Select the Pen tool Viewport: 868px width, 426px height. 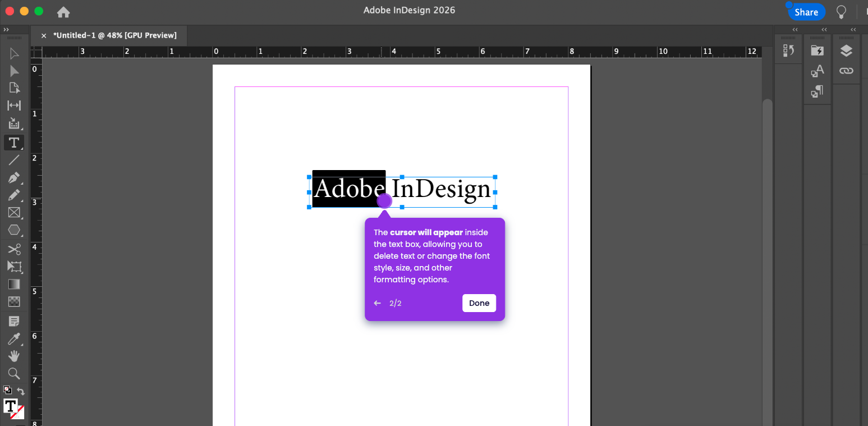pyautogui.click(x=14, y=178)
